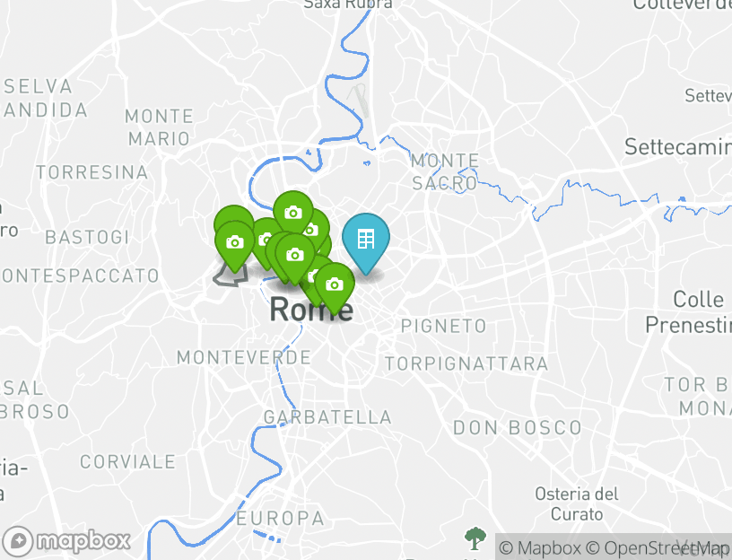Viewport: 732px width, 560px height.
Task: Open the © OpenStreetMap attribution link
Action: 658,547
